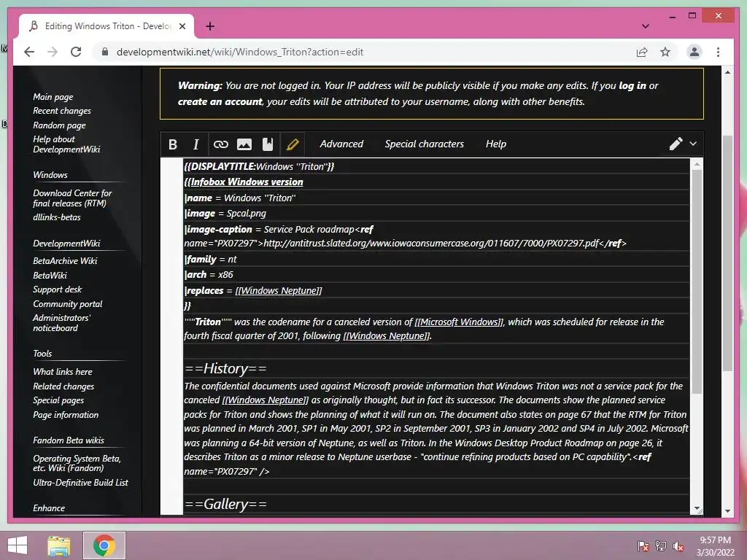747x560 pixels.
Task: Go forward in browser history
Action: pyautogui.click(x=53, y=52)
